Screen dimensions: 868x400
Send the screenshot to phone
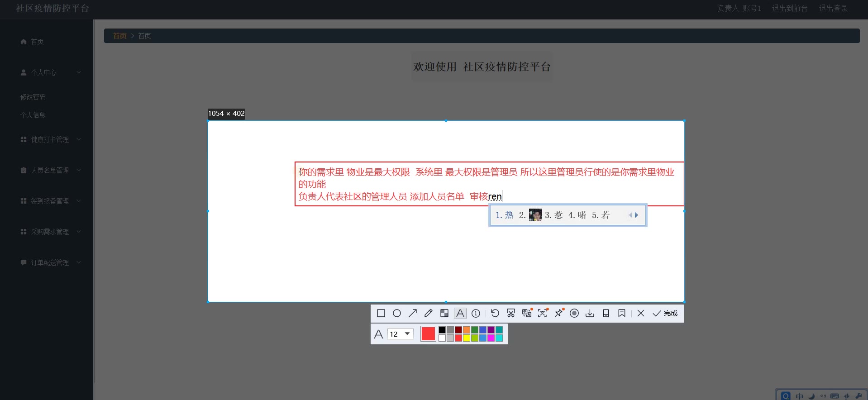[x=606, y=313]
